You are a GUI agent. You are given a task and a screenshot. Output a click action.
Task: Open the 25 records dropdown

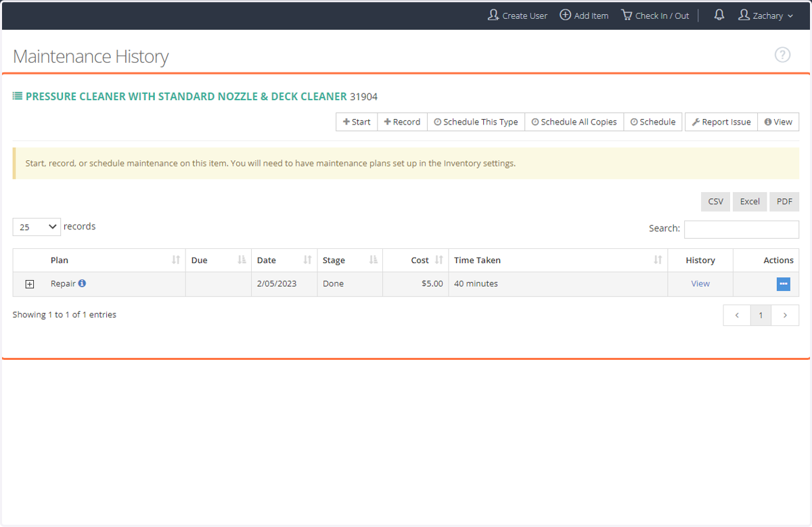pos(37,227)
